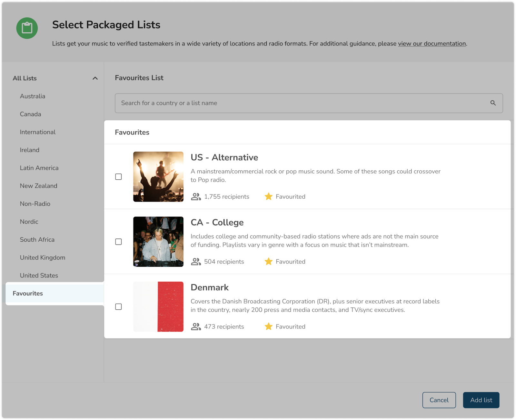This screenshot has width=516, height=420.
Task: Select United Kingdom in the sidebar
Action: pyautogui.click(x=43, y=257)
